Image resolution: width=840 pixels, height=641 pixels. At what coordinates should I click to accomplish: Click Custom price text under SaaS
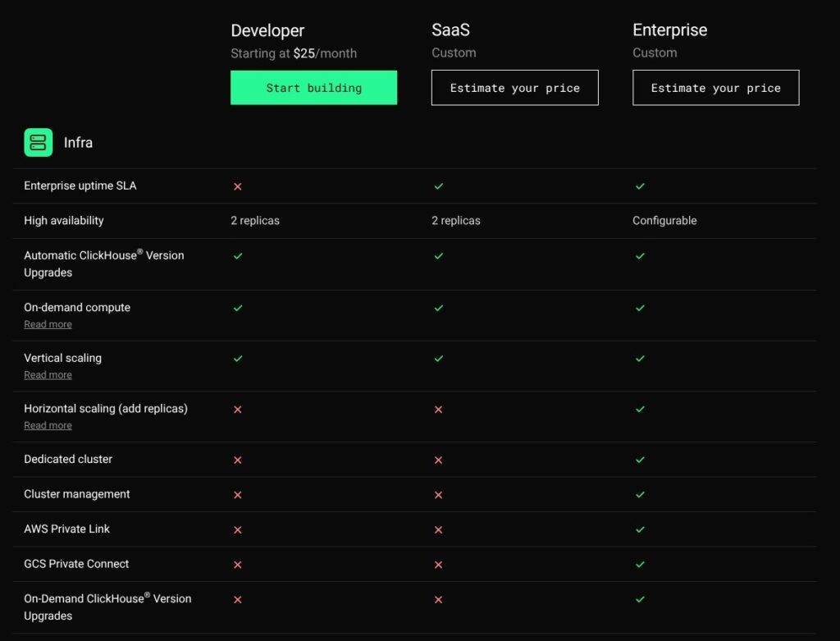point(454,53)
